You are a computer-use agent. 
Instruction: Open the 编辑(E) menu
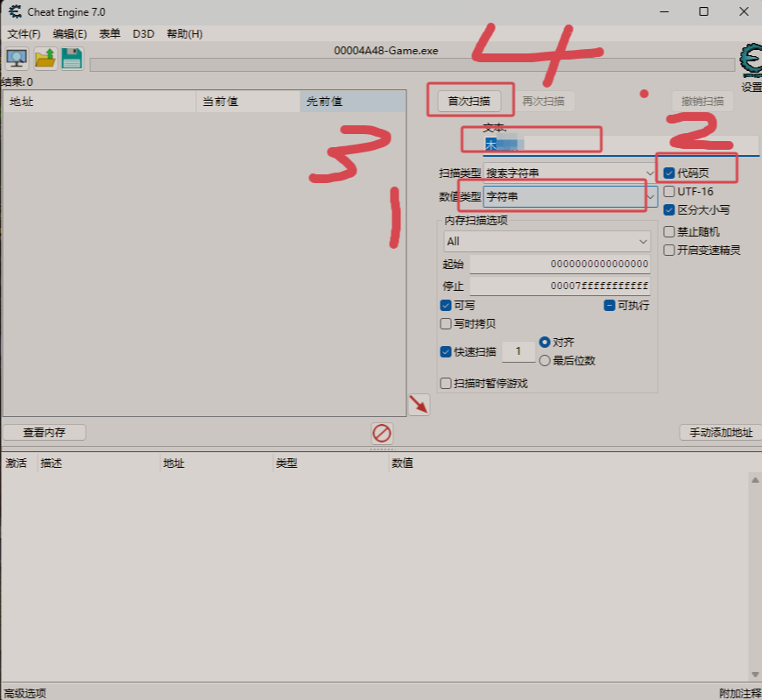70,34
